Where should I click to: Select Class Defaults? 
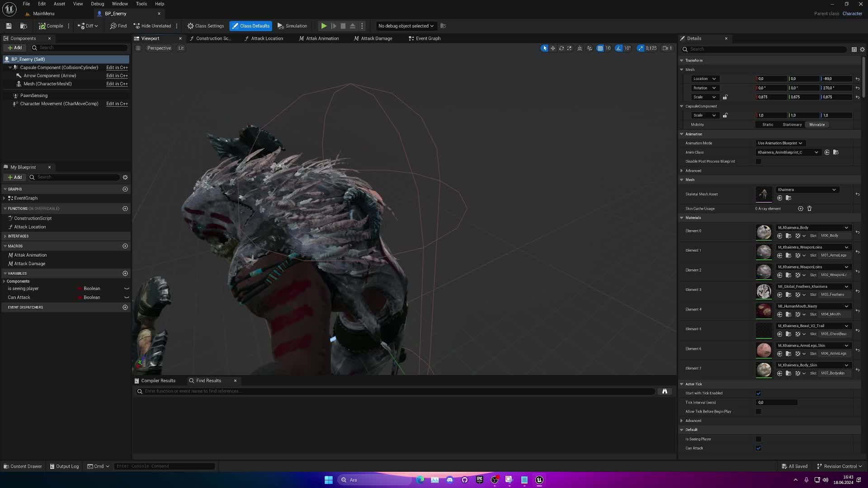click(x=251, y=26)
